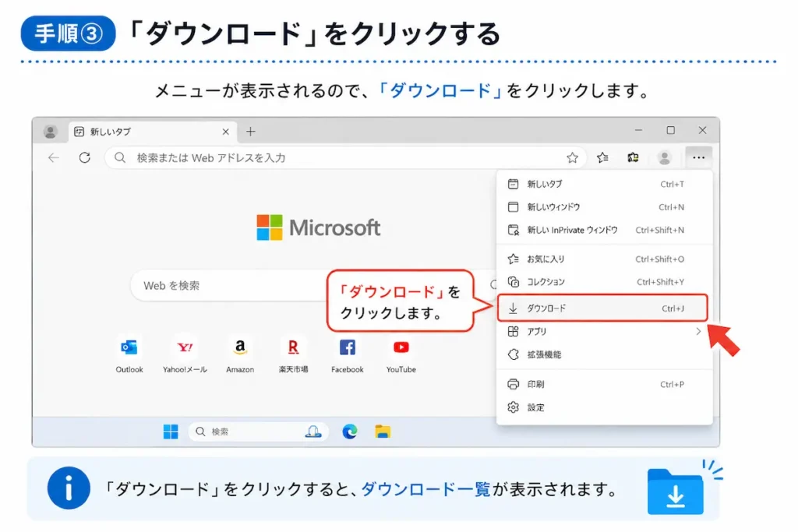This screenshot has width=798, height=532.
Task: Click the Windows Start button
Action: coord(171,432)
